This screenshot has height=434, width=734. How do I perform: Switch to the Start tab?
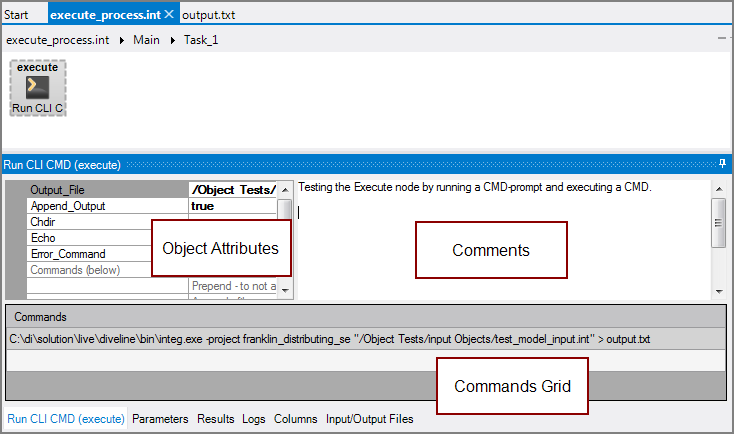pyautogui.click(x=16, y=15)
